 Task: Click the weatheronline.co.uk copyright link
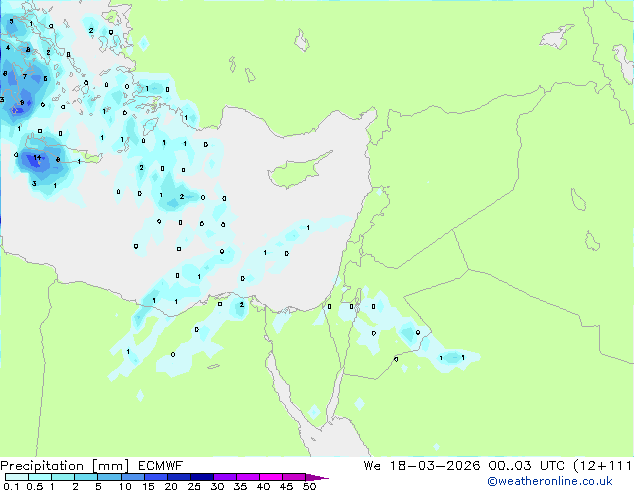[549, 481]
